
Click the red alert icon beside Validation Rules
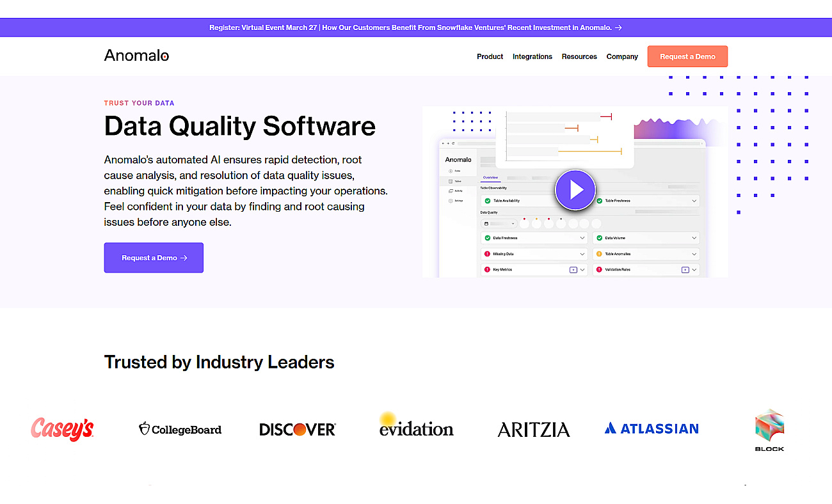600,269
